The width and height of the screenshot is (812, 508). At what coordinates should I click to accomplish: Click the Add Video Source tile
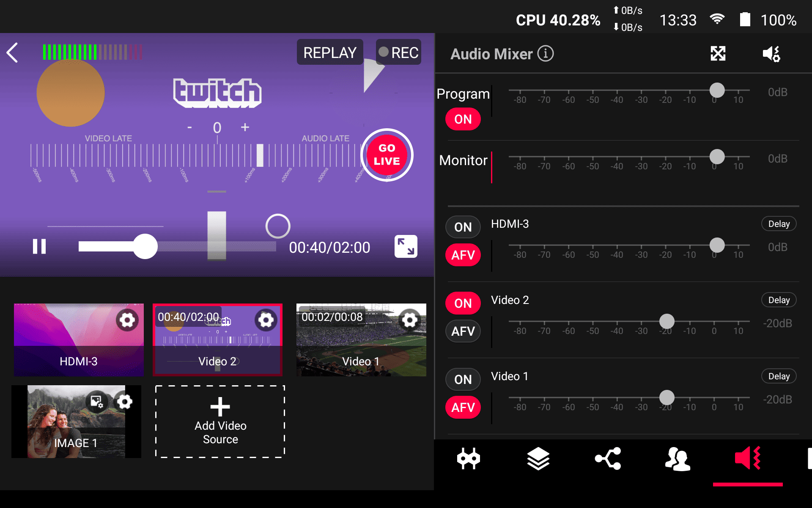tap(220, 421)
